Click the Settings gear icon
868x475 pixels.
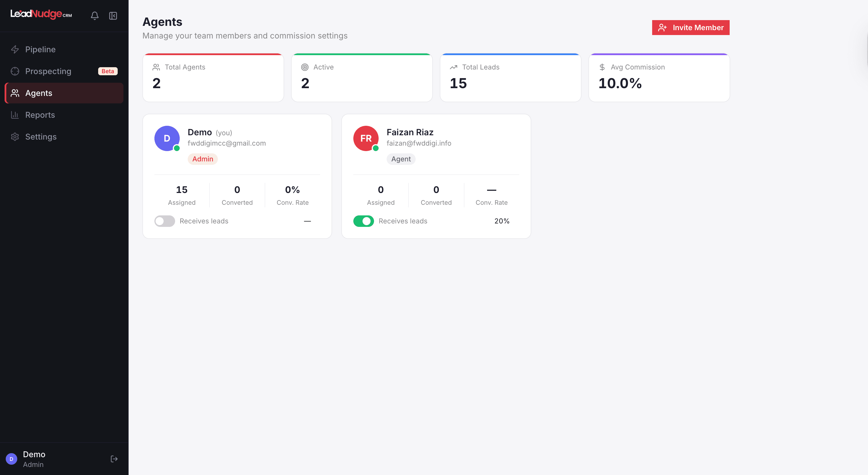[x=15, y=136]
